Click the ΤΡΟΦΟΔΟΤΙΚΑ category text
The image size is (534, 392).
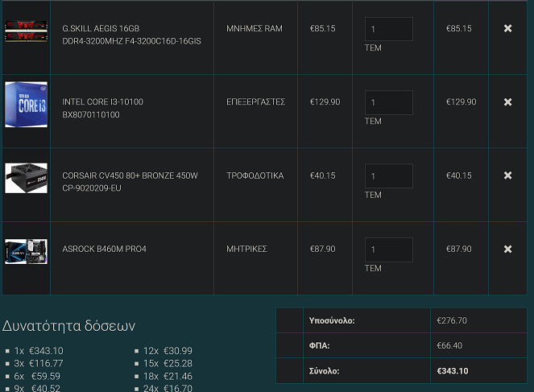point(255,175)
